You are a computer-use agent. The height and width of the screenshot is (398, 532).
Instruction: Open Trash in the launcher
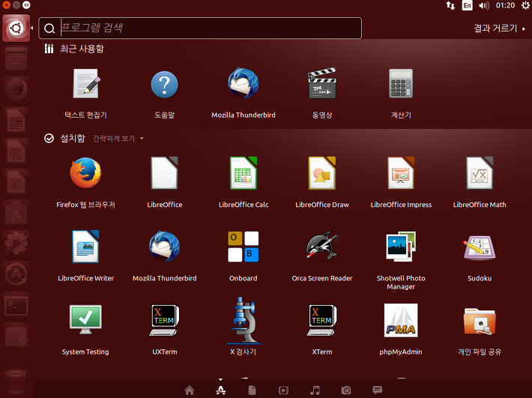click(x=16, y=383)
